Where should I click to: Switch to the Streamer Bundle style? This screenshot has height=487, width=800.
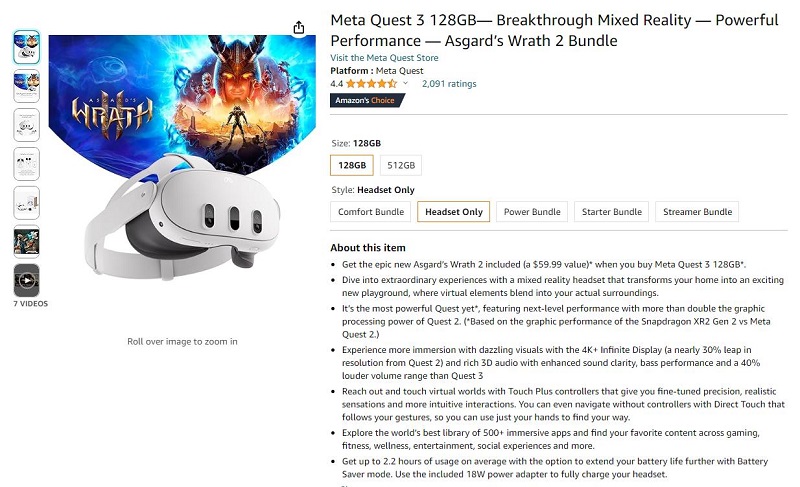tap(697, 212)
